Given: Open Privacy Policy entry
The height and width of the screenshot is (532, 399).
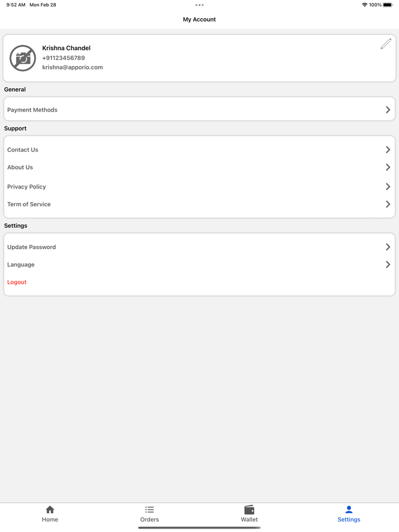Looking at the screenshot, I should tap(27, 187).
